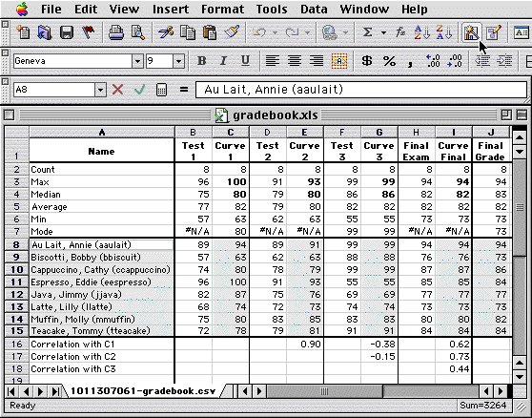The width and height of the screenshot is (532, 418).
Task: Apply Currency Style dollar format
Action: point(367,61)
